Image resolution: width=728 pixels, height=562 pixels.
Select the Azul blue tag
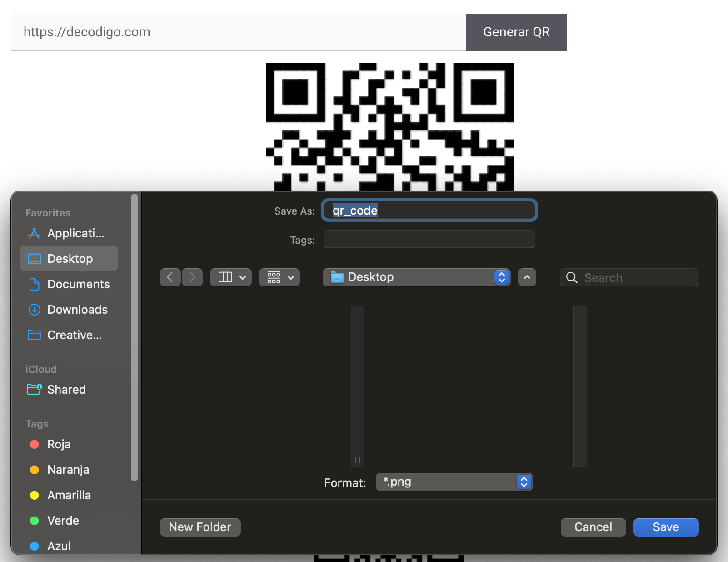(x=59, y=546)
